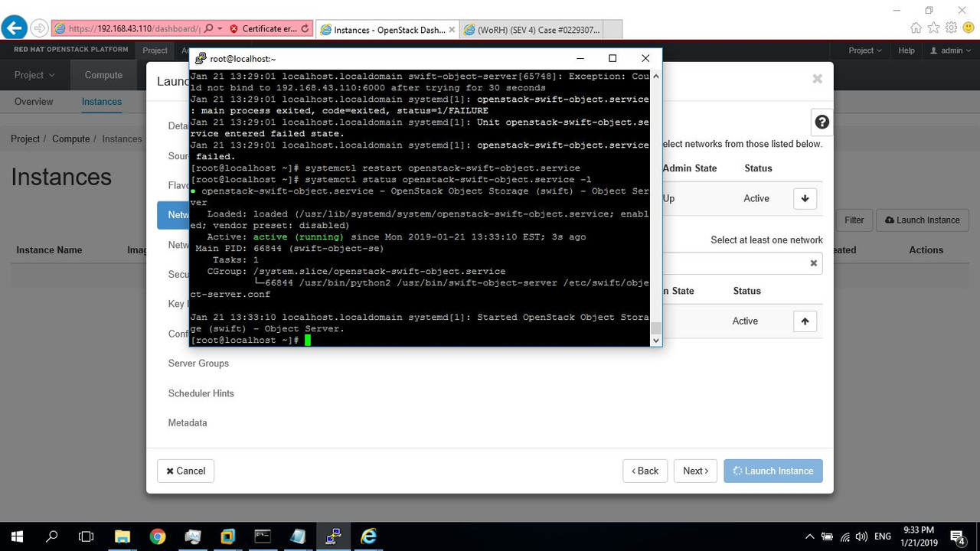Select the Server Groups step

(x=198, y=364)
